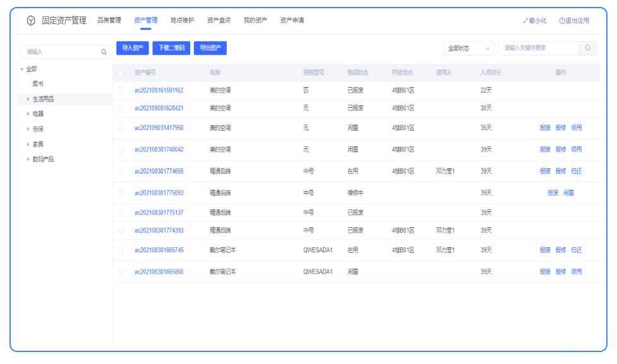Viewport: 617px width, 364px height.
Task: Click the 导入资产 button
Action: click(x=132, y=48)
